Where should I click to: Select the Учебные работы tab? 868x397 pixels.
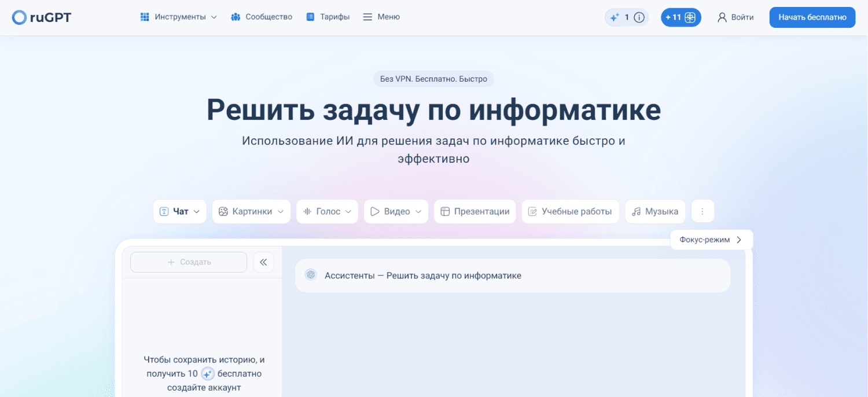point(570,212)
